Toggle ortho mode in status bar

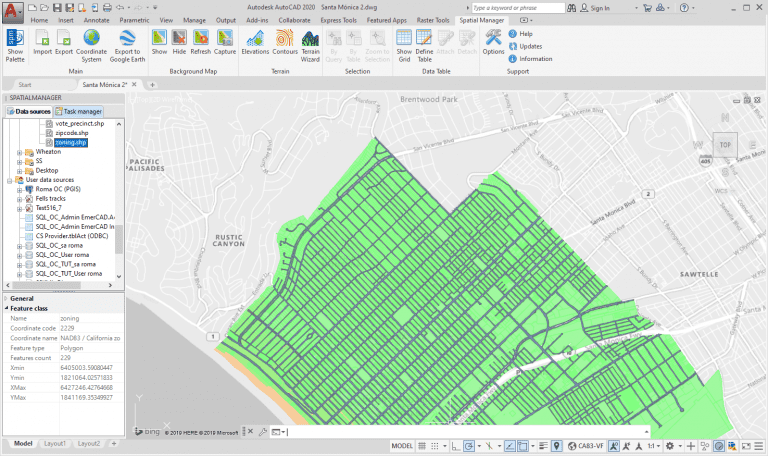tap(456, 446)
